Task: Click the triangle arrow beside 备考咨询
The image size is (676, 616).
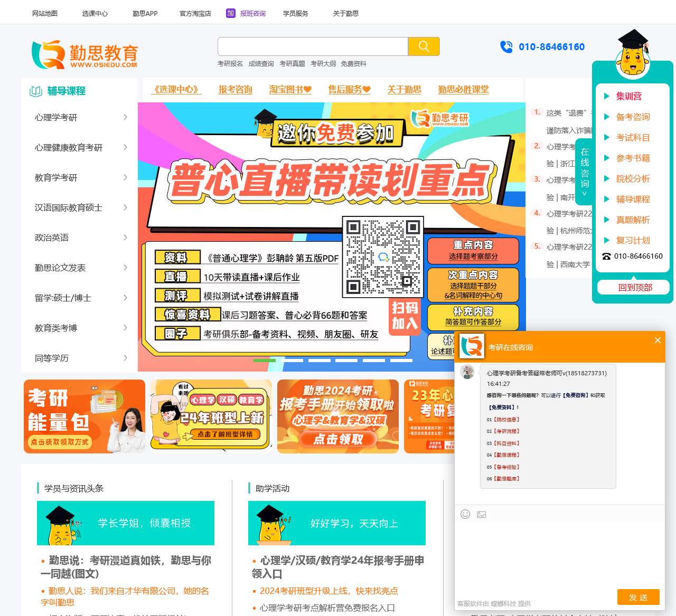Action: pyautogui.click(x=607, y=117)
